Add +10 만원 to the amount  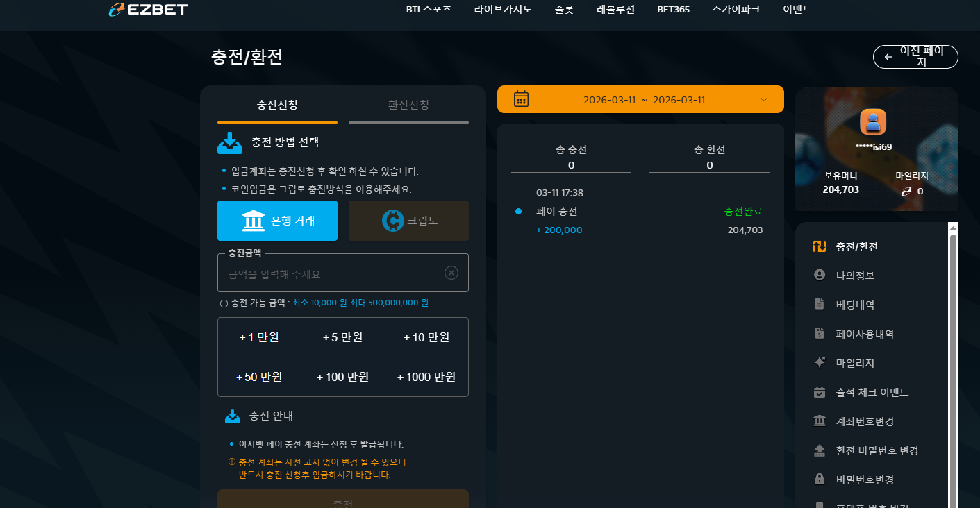click(x=426, y=337)
